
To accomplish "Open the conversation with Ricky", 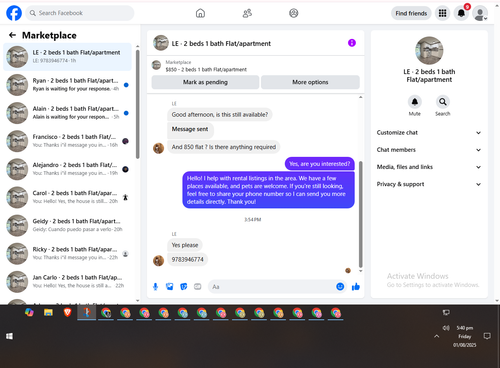I will click(68, 253).
